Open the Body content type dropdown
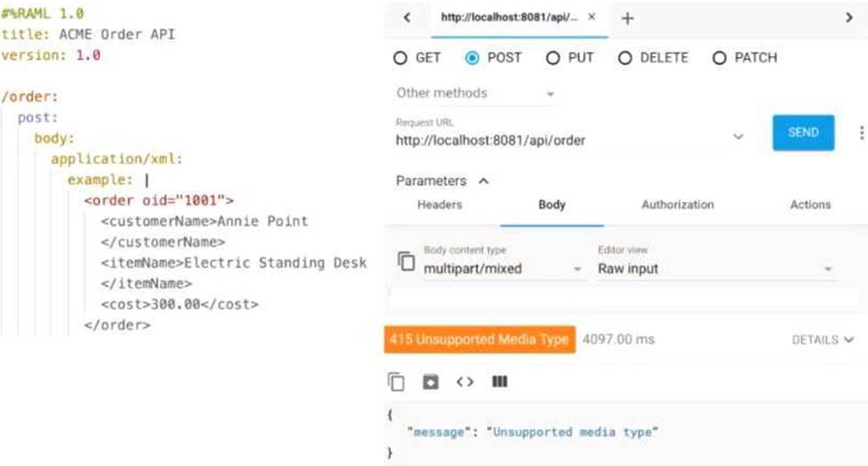 (500, 268)
